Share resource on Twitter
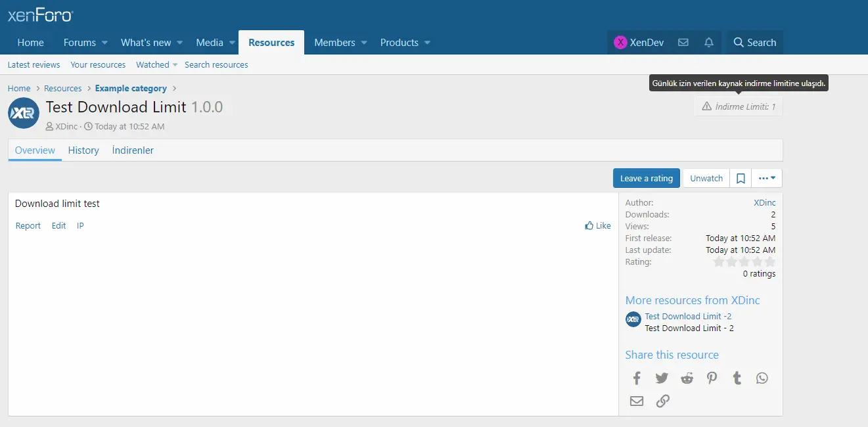The width and height of the screenshot is (868, 427). [662, 378]
